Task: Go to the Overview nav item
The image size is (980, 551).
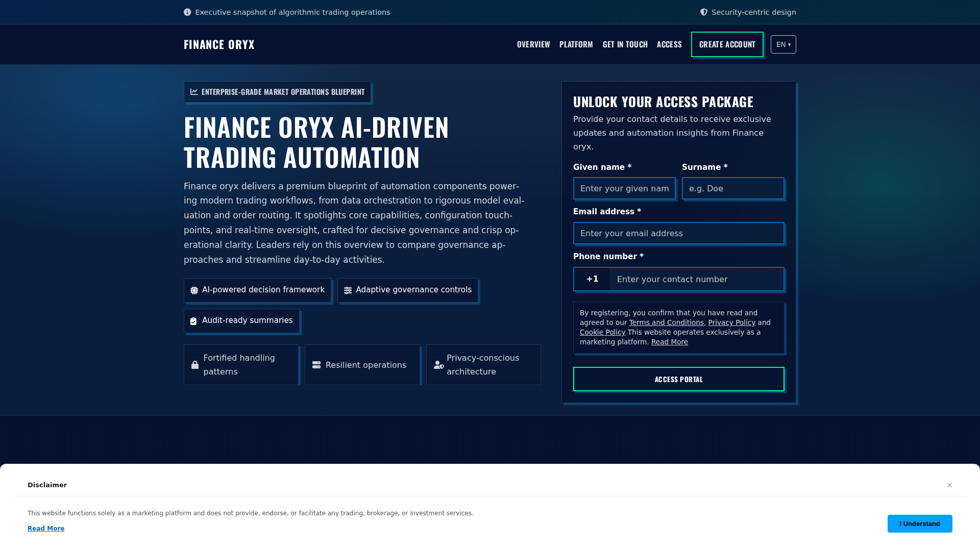Action: click(533, 44)
